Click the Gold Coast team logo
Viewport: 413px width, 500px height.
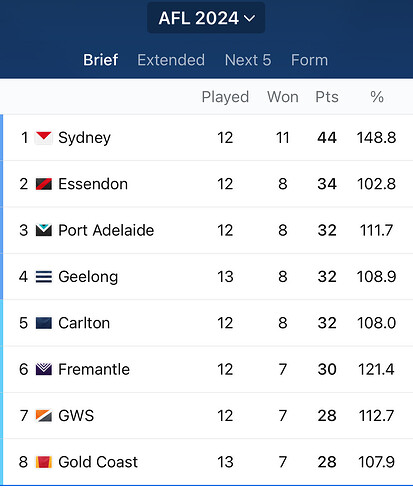(44, 462)
